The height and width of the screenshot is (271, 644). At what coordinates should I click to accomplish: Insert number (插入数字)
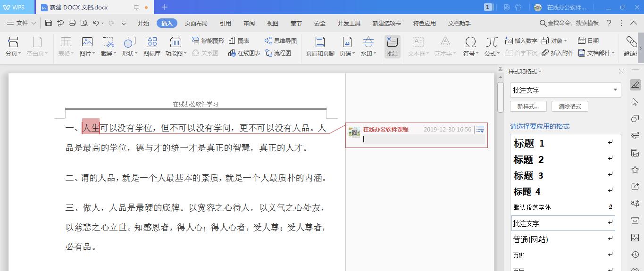pos(521,41)
